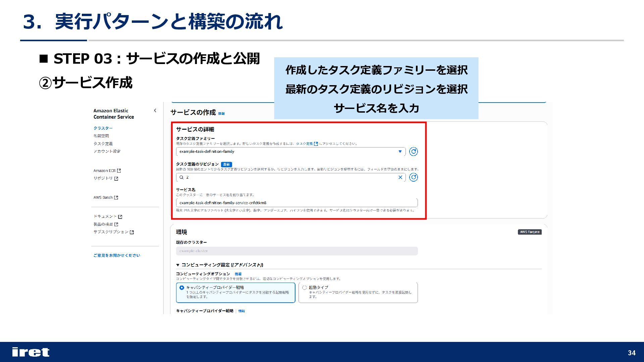Image resolution: width=644 pixels, height=362 pixels.
Task: Open the AWS Batch external link
Action: [x=106, y=197]
